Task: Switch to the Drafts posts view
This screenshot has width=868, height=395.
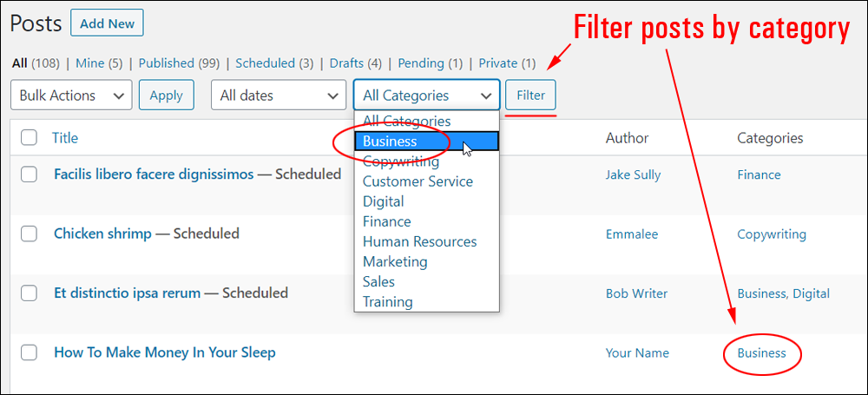Action: (x=346, y=63)
